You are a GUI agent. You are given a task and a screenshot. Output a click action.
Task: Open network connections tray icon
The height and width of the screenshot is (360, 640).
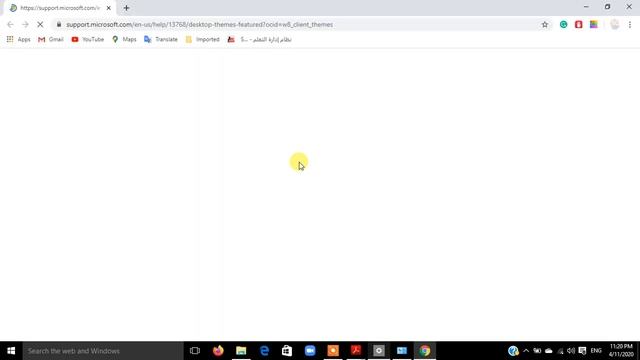click(560, 351)
